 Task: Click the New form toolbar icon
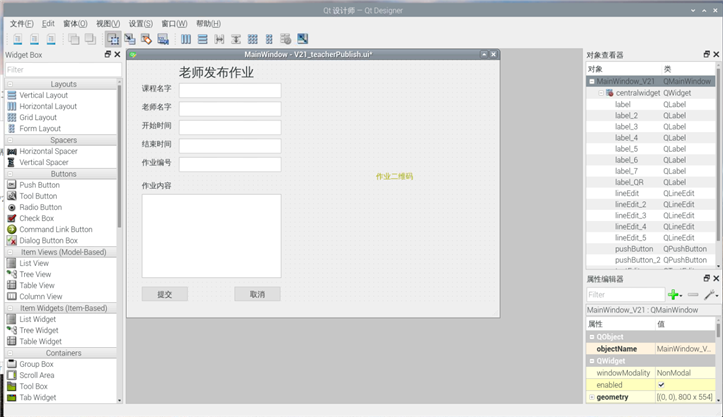(18, 39)
